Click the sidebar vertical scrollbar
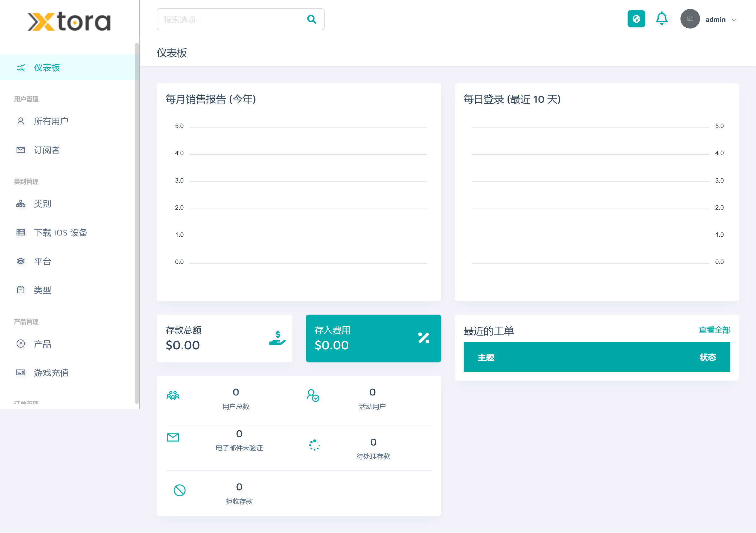 (x=137, y=223)
